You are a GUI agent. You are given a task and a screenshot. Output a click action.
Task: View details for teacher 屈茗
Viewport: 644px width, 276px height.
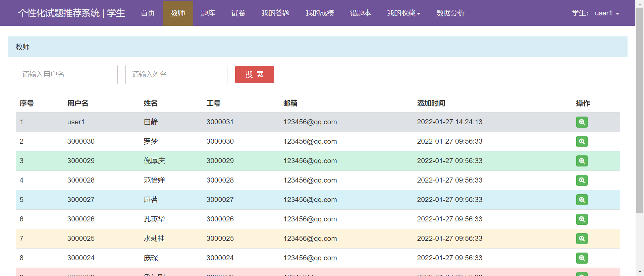pyautogui.click(x=582, y=200)
